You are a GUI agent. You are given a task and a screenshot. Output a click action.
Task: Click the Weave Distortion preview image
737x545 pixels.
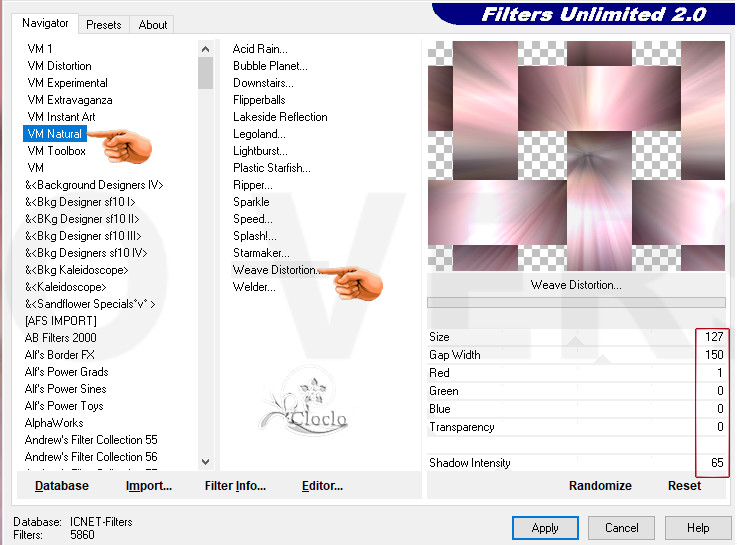point(576,155)
